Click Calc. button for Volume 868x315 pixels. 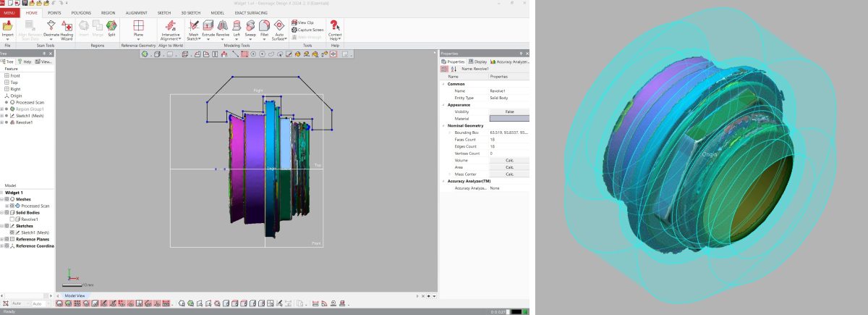click(509, 160)
